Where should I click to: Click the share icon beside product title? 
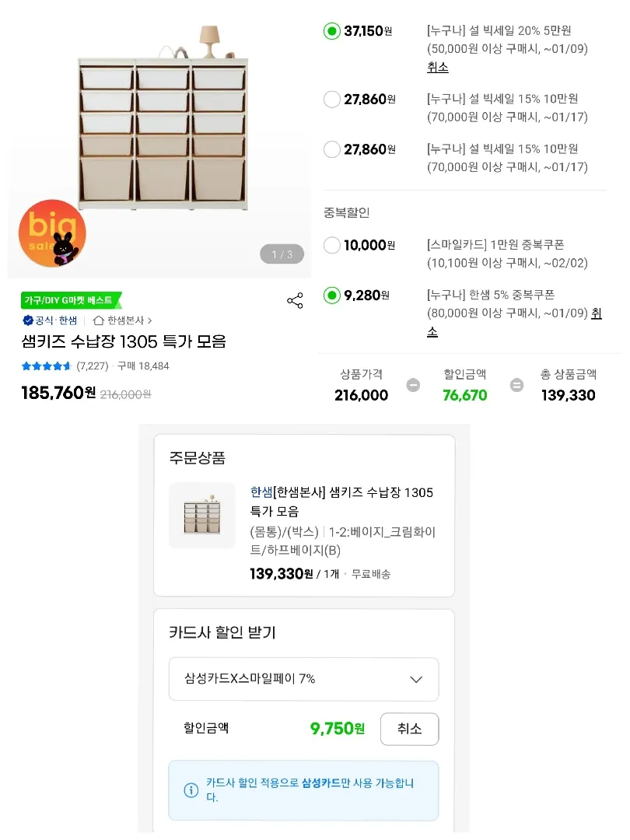click(295, 300)
